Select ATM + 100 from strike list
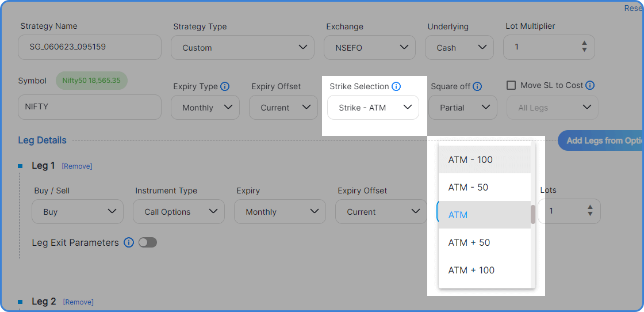Screen dimensions: 644x312 click(485, 270)
